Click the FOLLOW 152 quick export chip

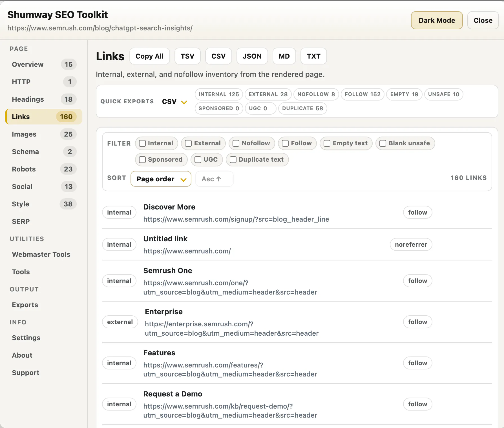pos(362,94)
